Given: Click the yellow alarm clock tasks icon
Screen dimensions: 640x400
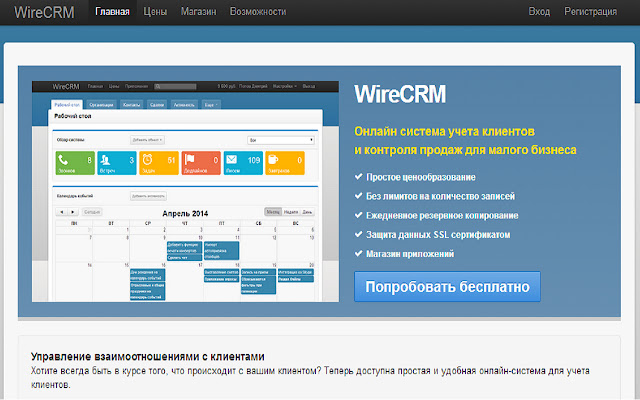Looking at the screenshot, I should point(147,159).
